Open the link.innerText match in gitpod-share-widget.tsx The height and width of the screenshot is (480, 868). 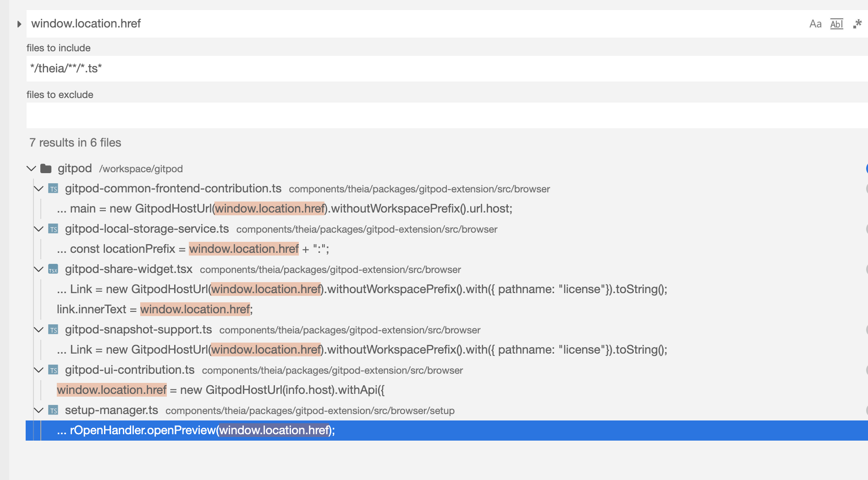tap(154, 309)
